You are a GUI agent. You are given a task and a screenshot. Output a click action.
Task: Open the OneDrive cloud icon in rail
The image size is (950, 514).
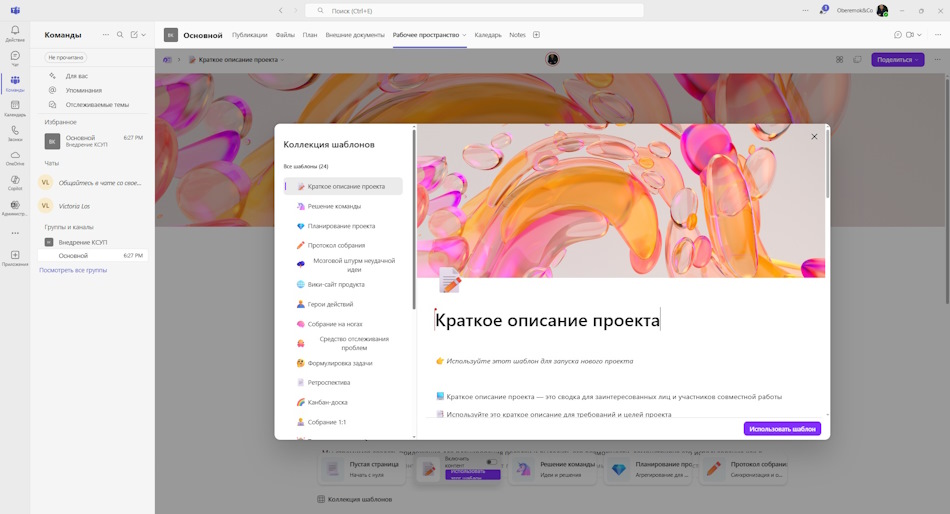click(x=15, y=155)
